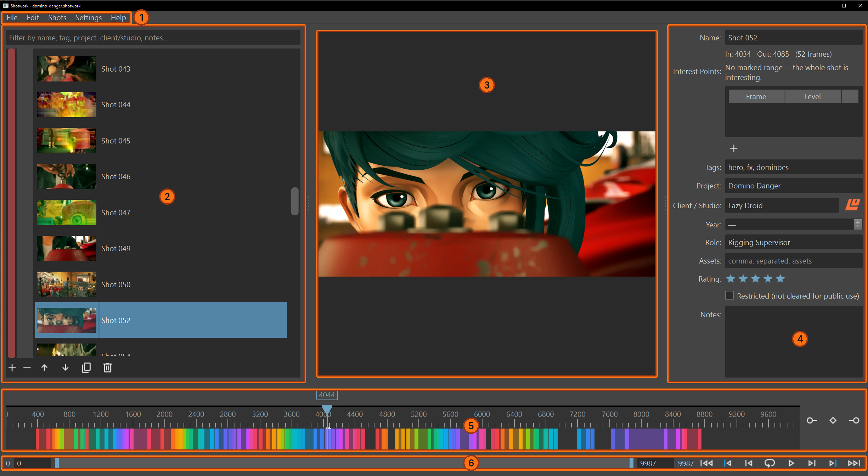The image size is (868, 476).
Task: Set rating to one star
Action: click(x=731, y=279)
